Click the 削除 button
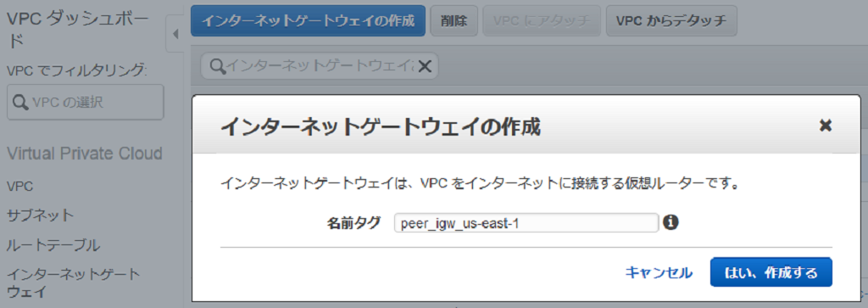 click(x=454, y=21)
